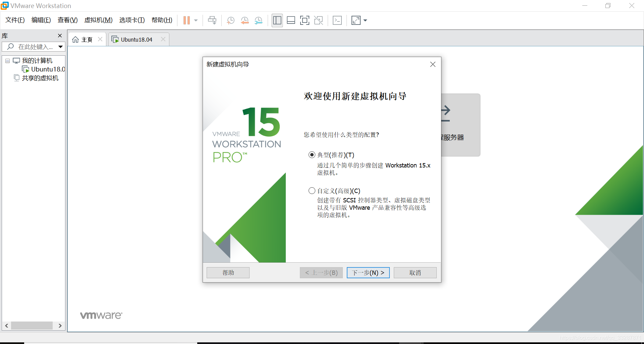The height and width of the screenshot is (344, 644).
Task: Click the library search input field
Action: (33, 47)
